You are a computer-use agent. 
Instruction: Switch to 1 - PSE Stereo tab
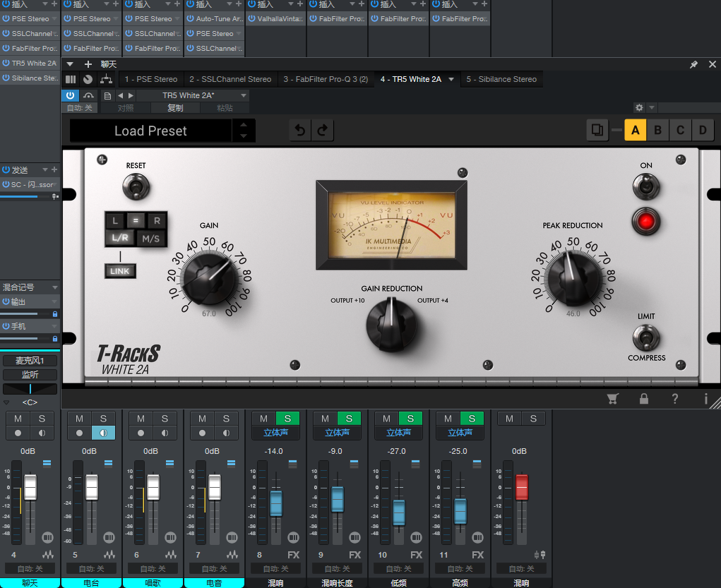151,79
